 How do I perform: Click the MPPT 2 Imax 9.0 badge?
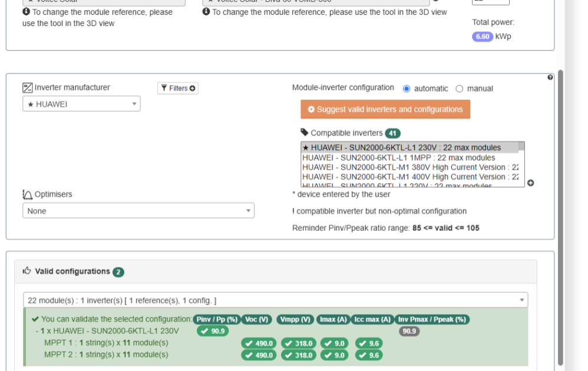tap(334, 355)
